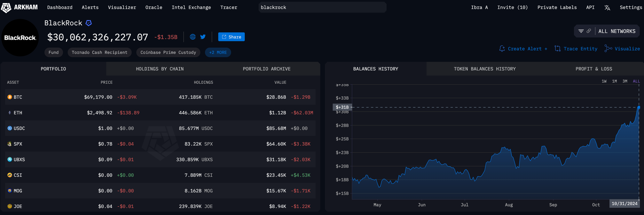
Task: Open the Dashboard menu item
Action: pos(60,7)
